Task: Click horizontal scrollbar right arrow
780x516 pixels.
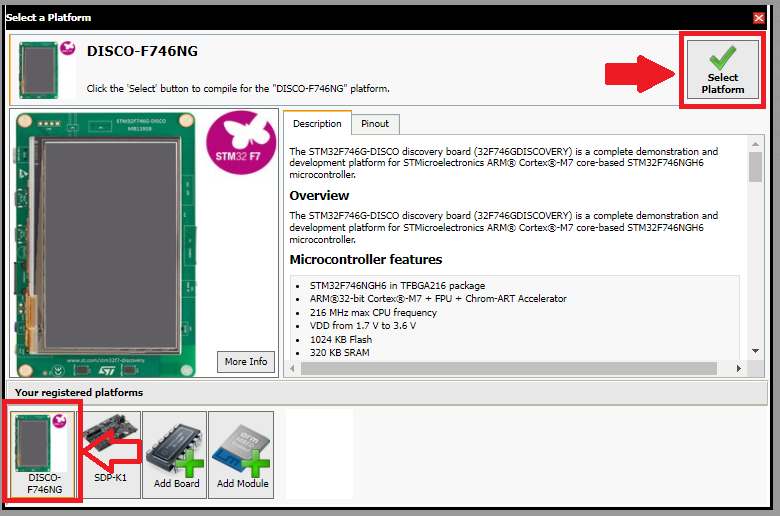Action: [x=739, y=368]
